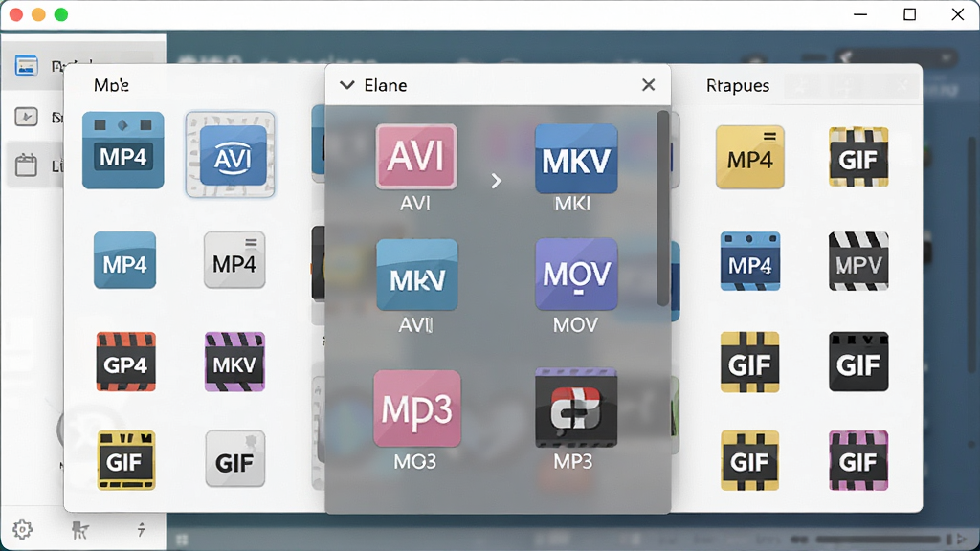980x551 pixels.
Task: Click the Mo'e panel heading
Action: (x=111, y=85)
